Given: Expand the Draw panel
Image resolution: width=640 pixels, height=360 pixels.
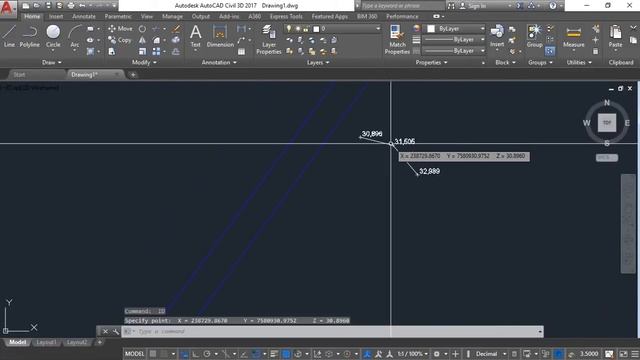Looking at the screenshot, I should (51, 62).
